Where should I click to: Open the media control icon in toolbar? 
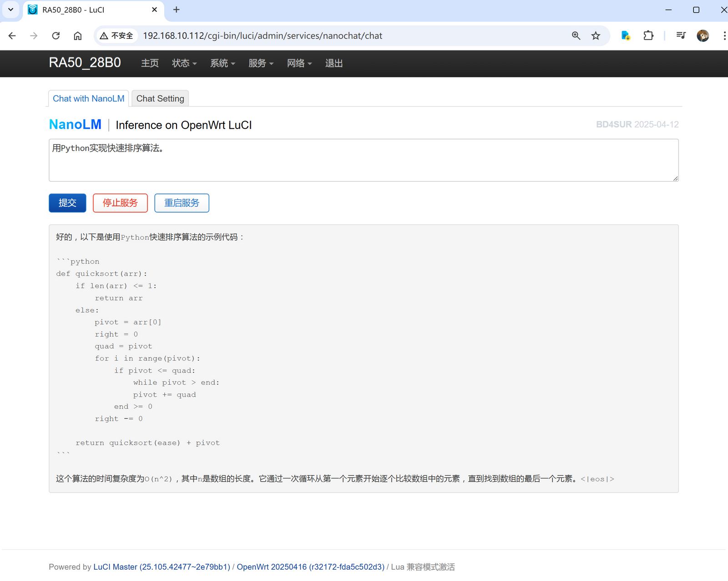point(681,36)
